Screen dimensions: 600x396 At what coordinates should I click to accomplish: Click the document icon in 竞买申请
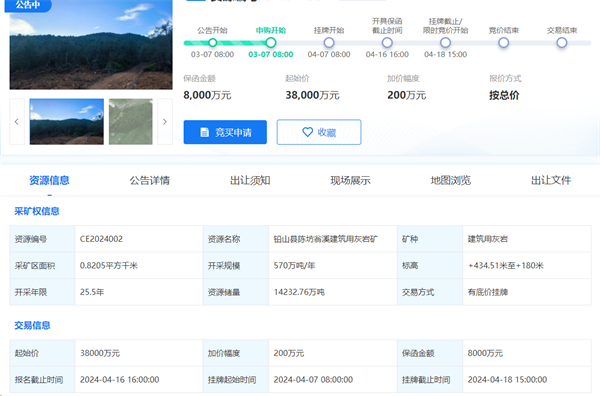pos(205,132)
